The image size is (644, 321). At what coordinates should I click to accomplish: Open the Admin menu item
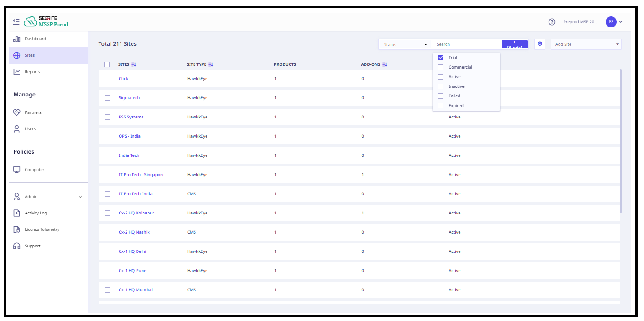pos(48,197)
